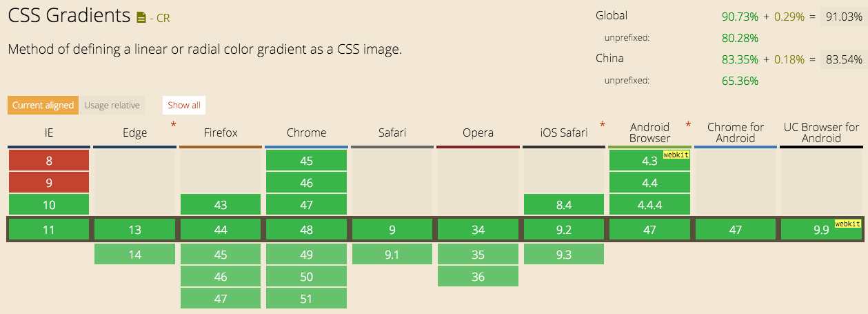Viewport: 868px width, 314px height.
Task: Select the Chrome 48 current version cell
Action: click(306, 230)
